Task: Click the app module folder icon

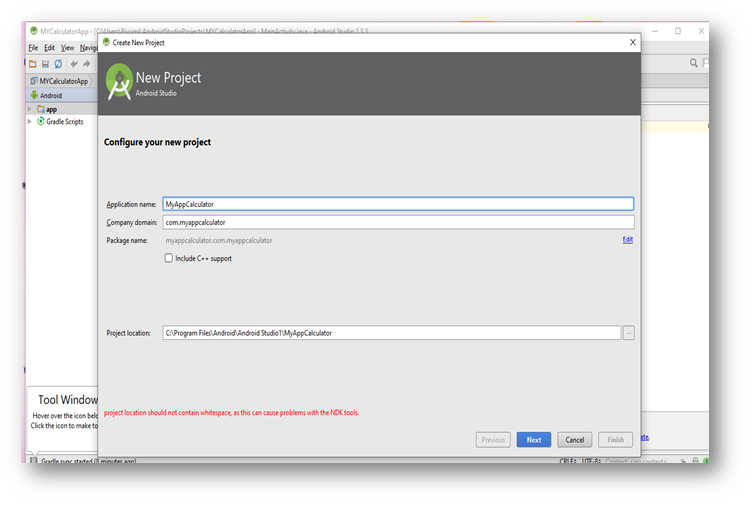Action: pos(41,109)
